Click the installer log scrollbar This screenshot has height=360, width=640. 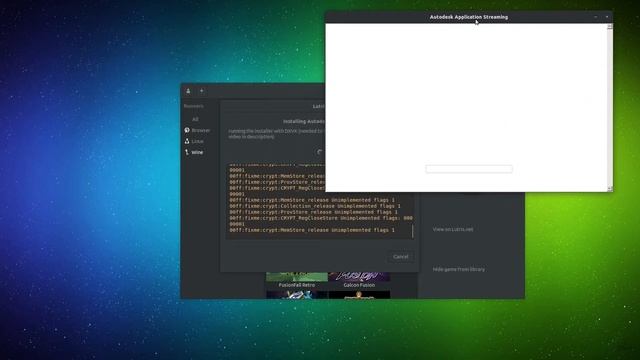click(413, 231)
